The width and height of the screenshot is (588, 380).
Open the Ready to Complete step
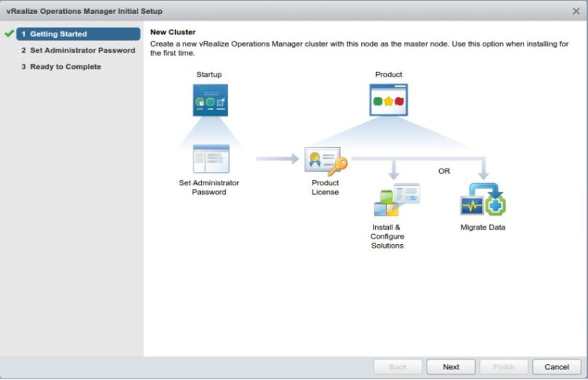click(x=61, y=67)
